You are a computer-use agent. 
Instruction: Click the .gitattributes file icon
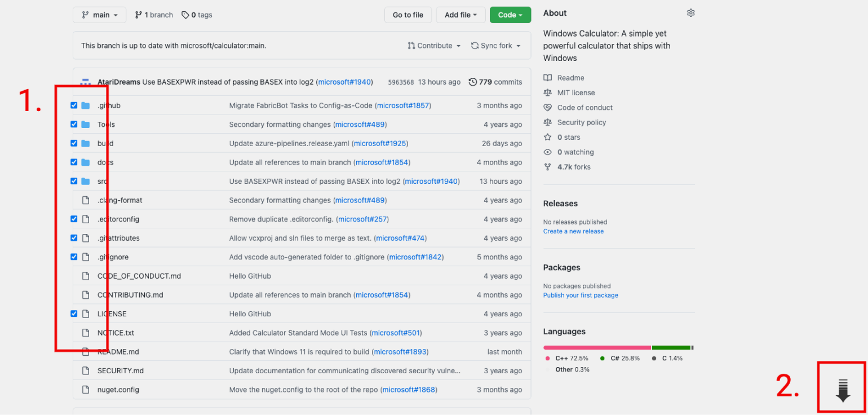point(86,238)
